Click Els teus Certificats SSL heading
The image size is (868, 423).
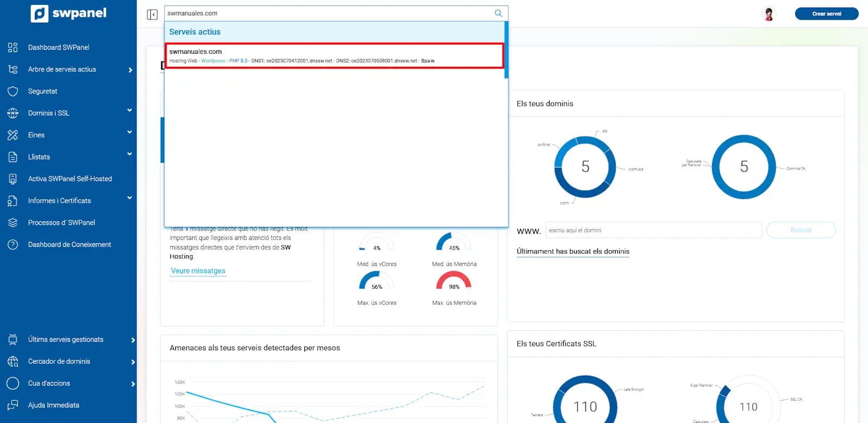click(x=556, y=344)
